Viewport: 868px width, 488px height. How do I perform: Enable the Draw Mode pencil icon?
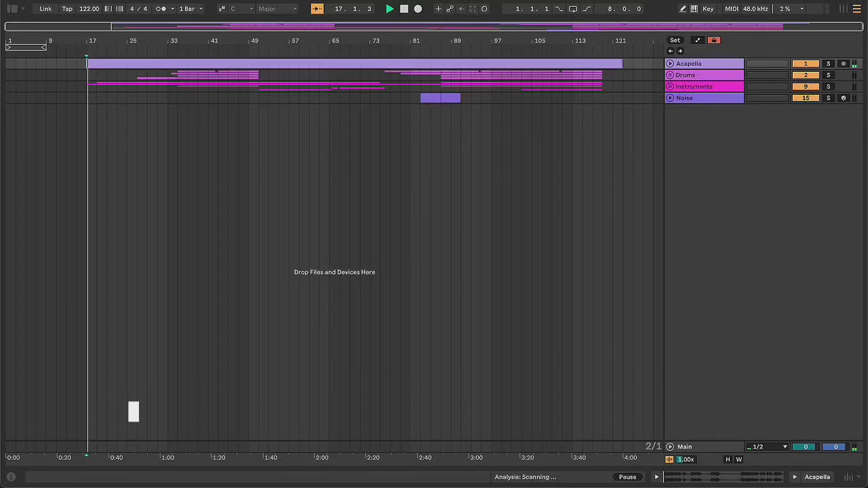tap(683, 9)
